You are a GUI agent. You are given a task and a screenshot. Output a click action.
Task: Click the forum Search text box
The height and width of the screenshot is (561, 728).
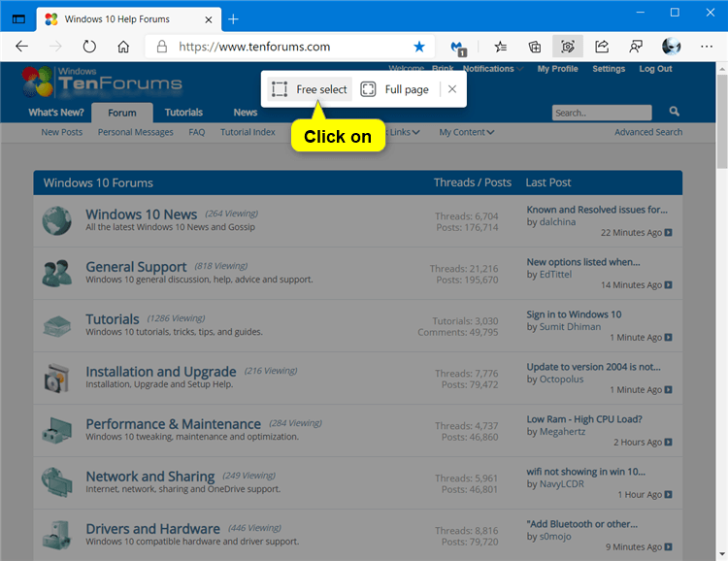click(602, 113)
